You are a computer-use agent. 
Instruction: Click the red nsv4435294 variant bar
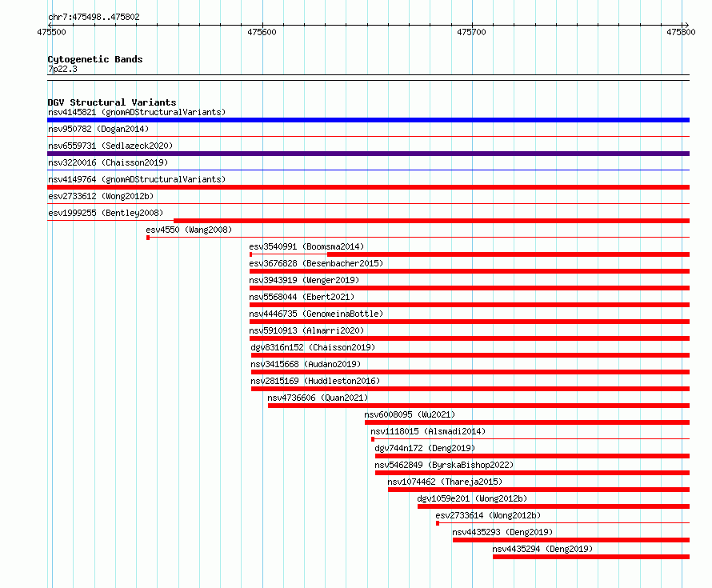[591, 557]
